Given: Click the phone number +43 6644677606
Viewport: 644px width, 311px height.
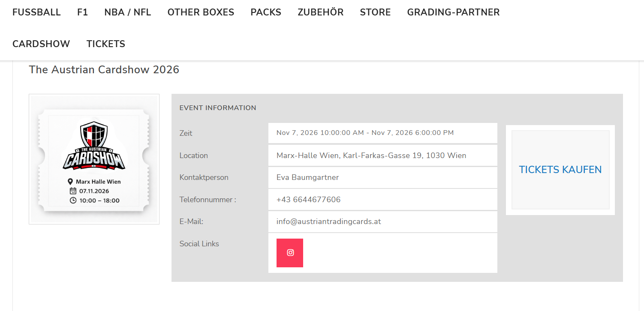Looking at the screenshot, I should [309, 199].
